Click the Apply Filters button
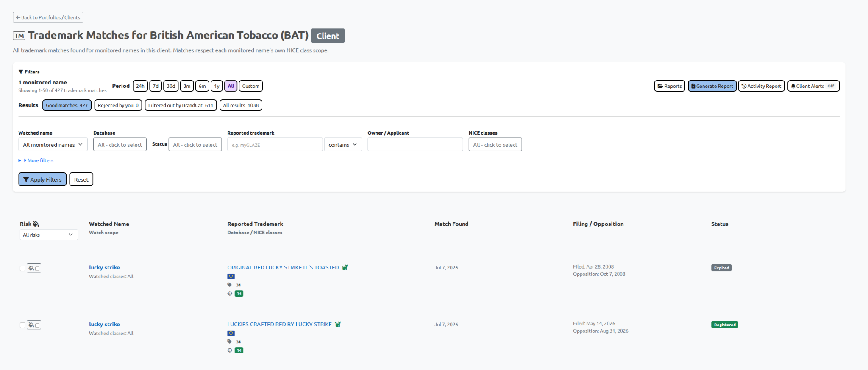The height and width of the screenshot is (370, 868). point(42,179)
